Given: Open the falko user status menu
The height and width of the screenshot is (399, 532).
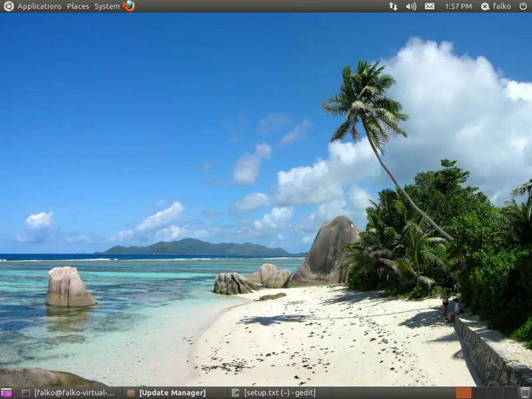Looking at the screenshot, I should click(x=495, y=6).
